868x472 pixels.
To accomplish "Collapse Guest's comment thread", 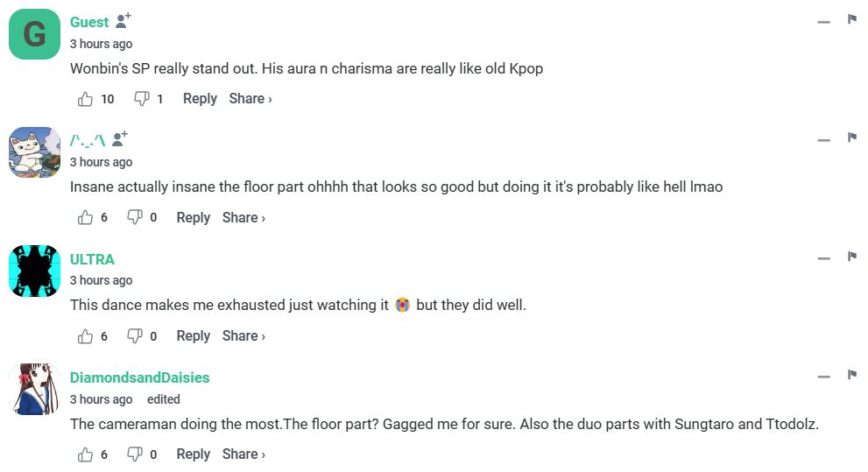I will pyautogui.click(x=823, y=22).
